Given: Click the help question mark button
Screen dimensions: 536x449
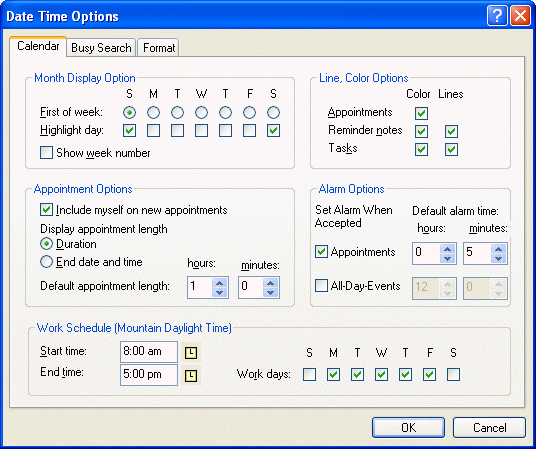Looking at the screenshot, I should click(497, 16).
